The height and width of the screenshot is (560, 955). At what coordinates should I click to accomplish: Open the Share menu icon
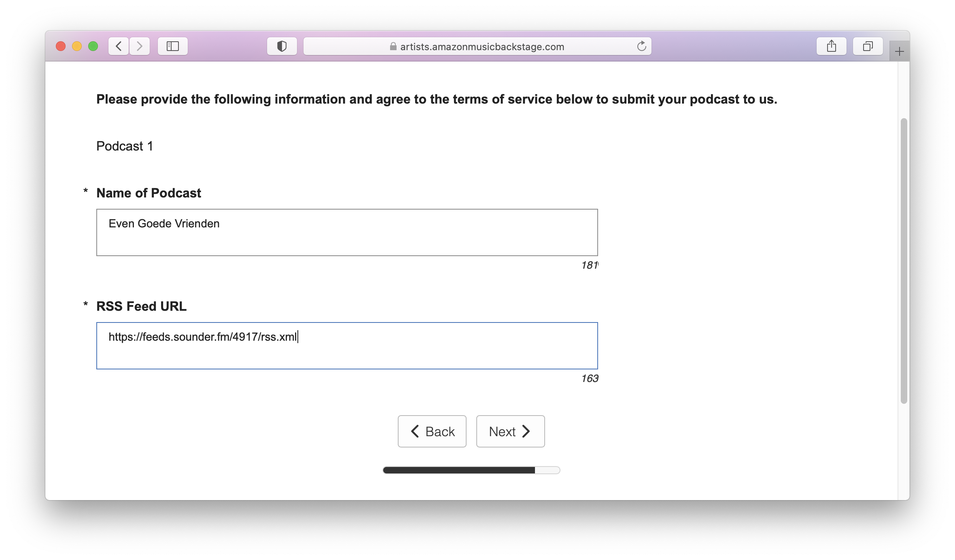click(832, 46)
